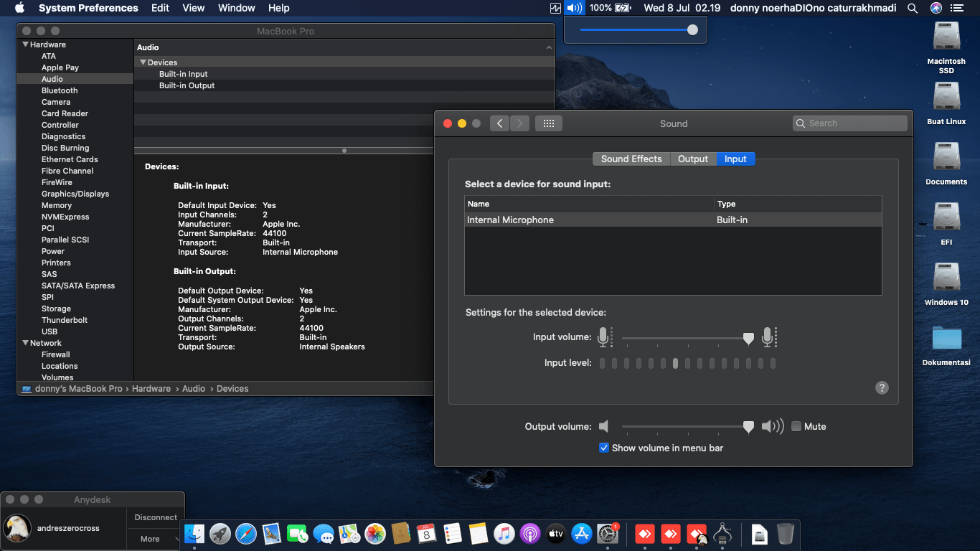This screenshot has width=980, height=551.
Task: Collapse the Network tree section
Action: (x=26, y=343)
